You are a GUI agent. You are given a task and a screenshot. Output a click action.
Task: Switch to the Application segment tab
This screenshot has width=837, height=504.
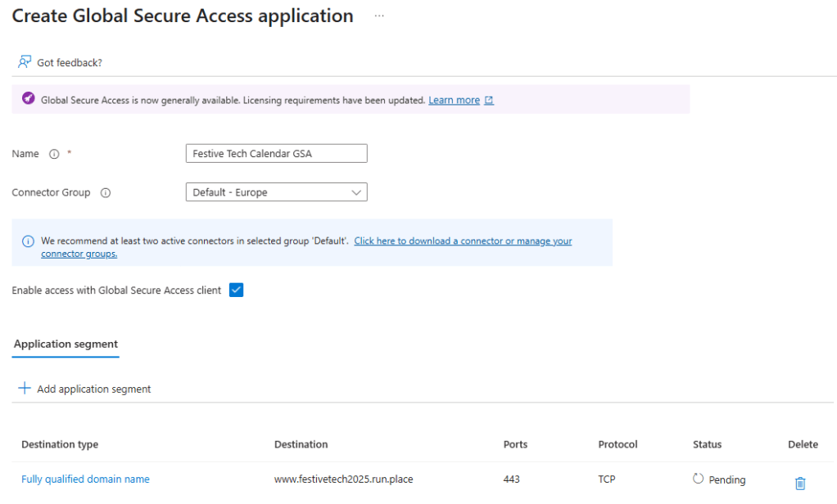[66, 344]
